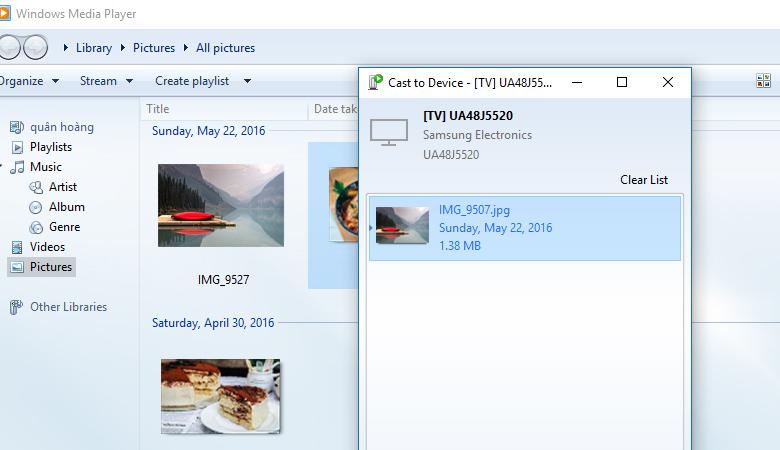Select the IMG_9527 lake photo thumbnail

pyautogui.click(x=221, y=205)
